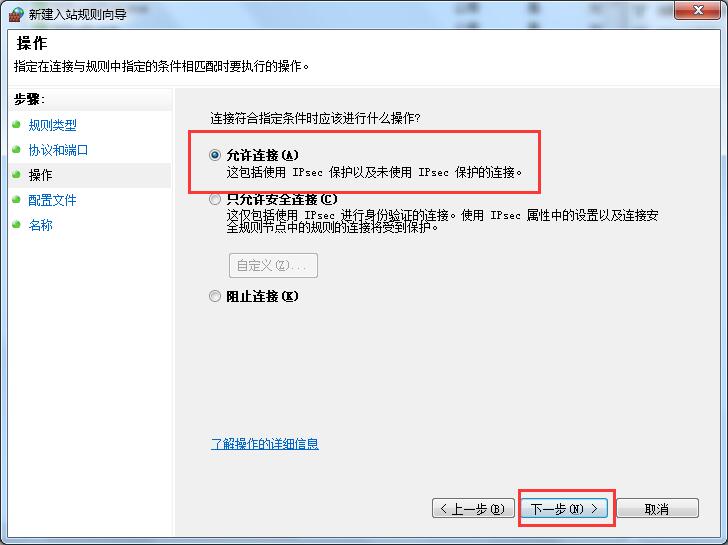
Task: Click green bullet beside 规则类型 step
Action: pos(17,124)
